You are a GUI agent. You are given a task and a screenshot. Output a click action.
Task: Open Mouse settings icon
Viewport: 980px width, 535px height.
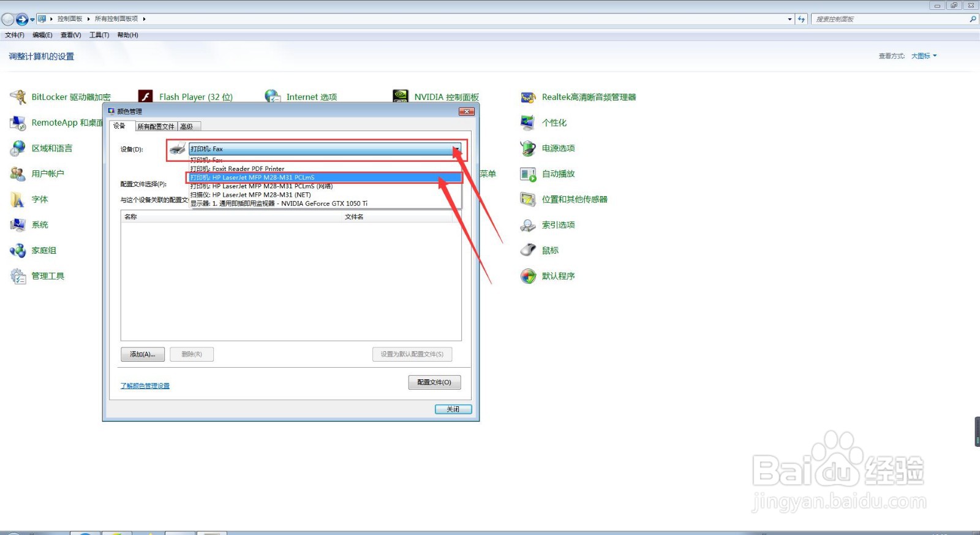point(528,251)
